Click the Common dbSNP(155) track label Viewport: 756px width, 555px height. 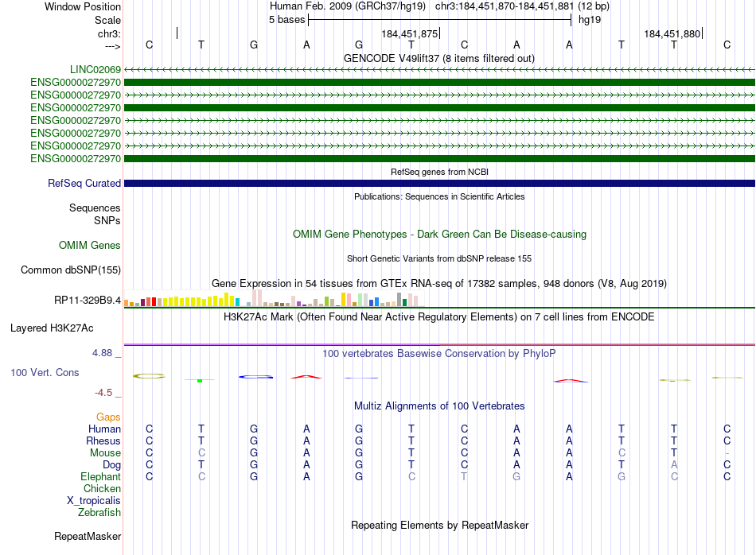[70, 270]
